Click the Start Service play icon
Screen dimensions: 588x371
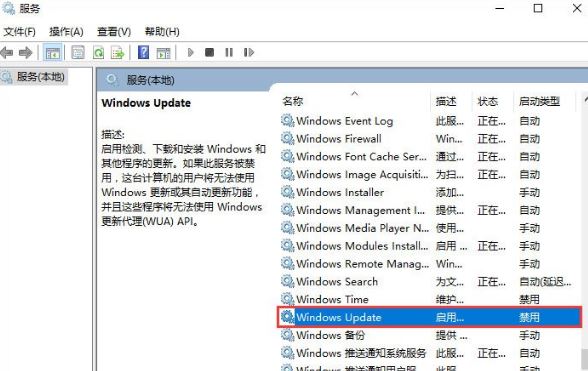tap(190, 53)
